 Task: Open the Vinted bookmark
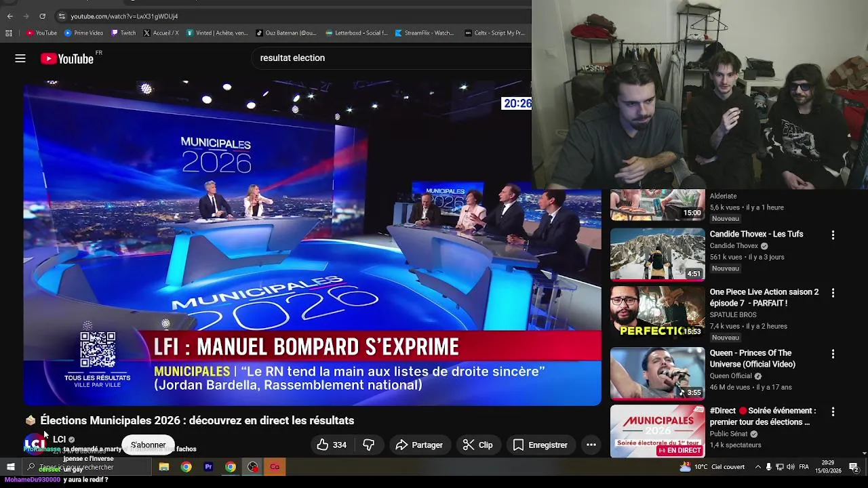(217, 33)
